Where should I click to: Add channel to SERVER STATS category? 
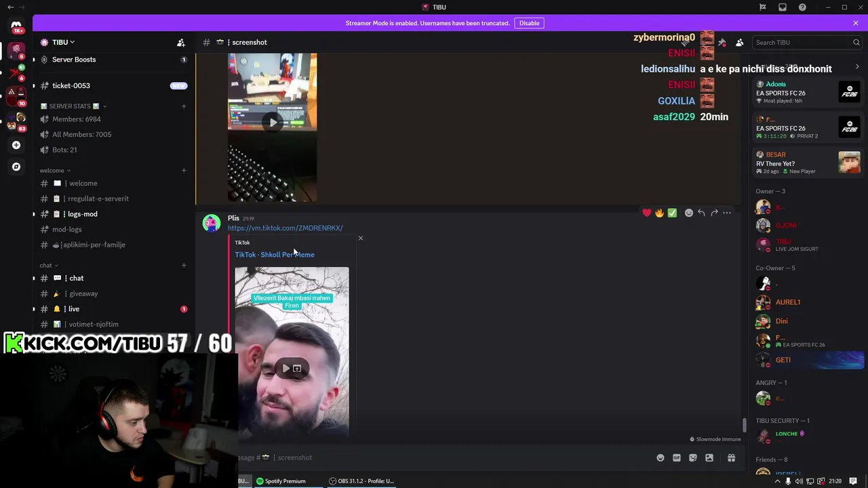coord(184,106)
